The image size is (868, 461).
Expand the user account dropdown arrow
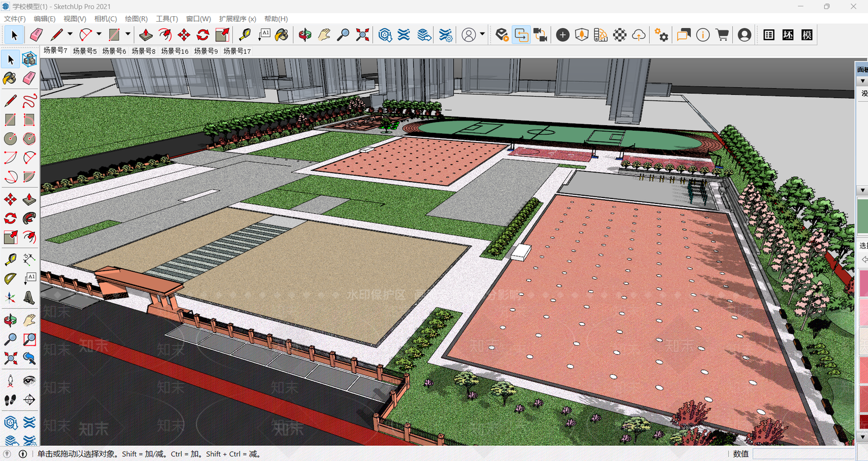482,34
